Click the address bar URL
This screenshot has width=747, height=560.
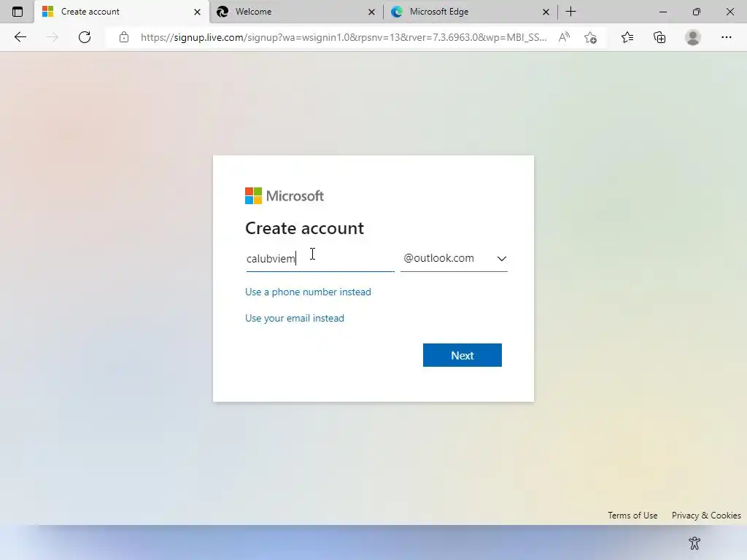(x=344, y=37)
